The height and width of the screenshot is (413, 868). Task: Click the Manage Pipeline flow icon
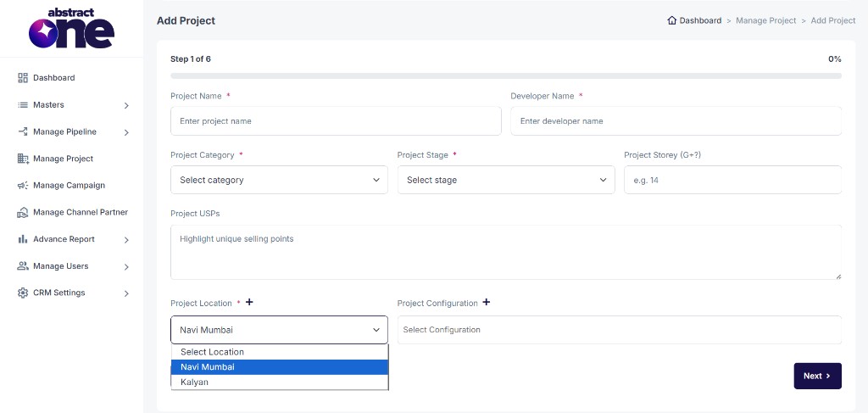click(x=23, y=131)
